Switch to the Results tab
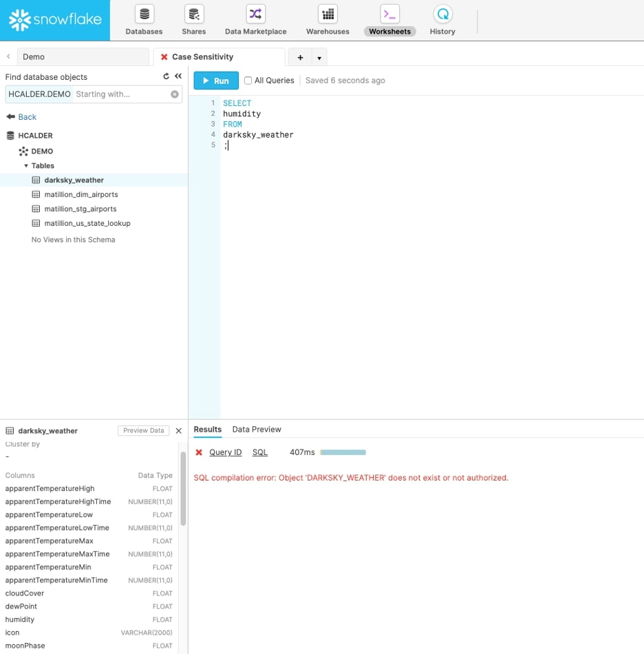 point(208,429)
